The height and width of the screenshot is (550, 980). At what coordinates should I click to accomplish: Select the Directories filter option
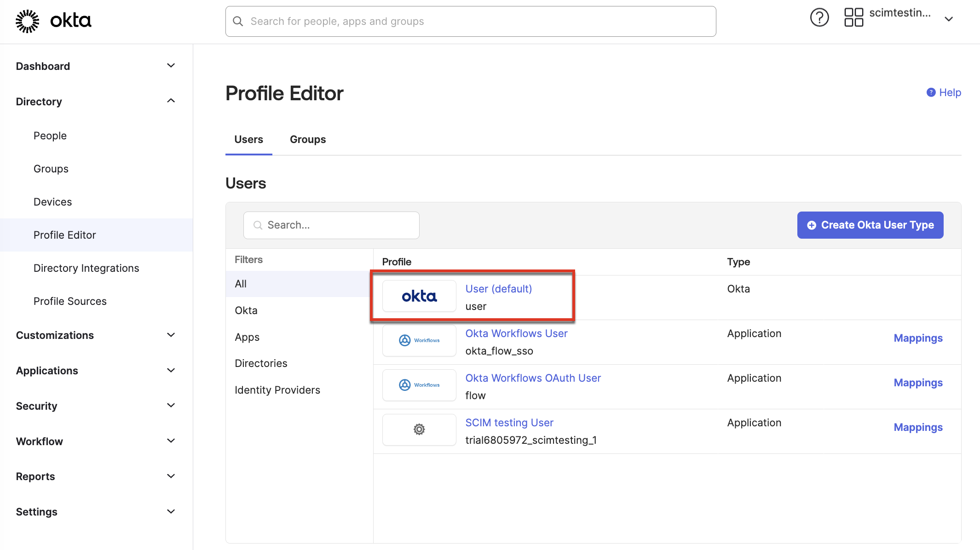(261, 363)
